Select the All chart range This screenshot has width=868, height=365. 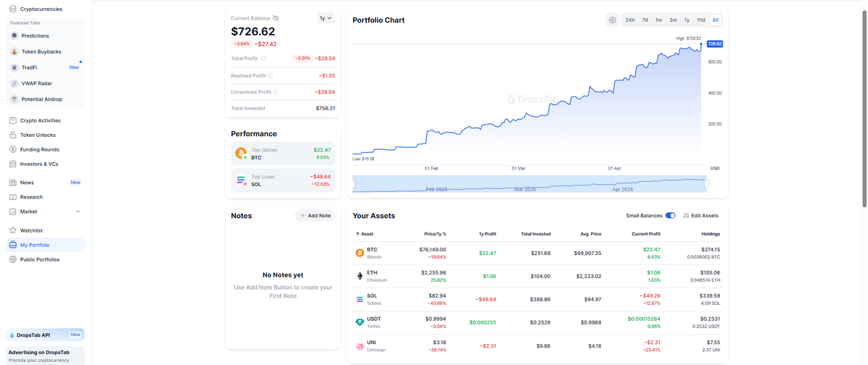coord(715,20)
